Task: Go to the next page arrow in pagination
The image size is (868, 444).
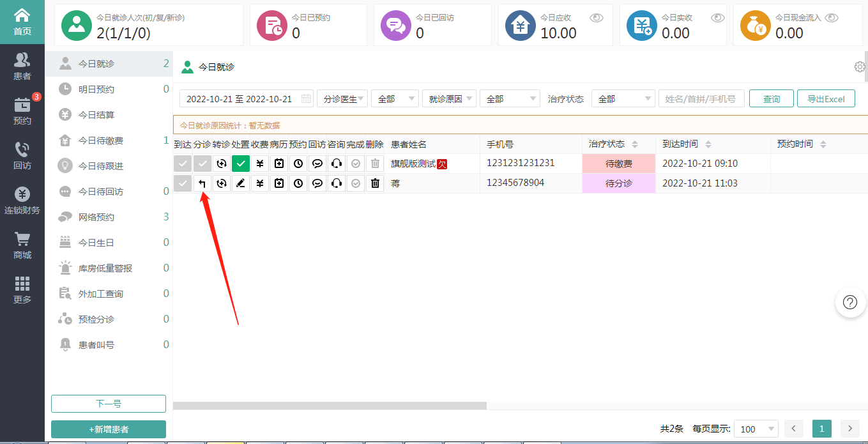Action: point(850,429)
